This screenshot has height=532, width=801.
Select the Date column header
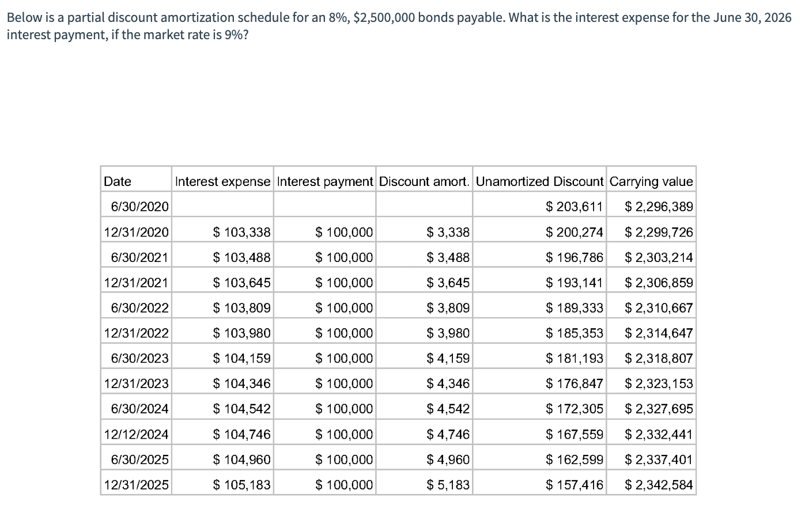click(x=117, y=181)
